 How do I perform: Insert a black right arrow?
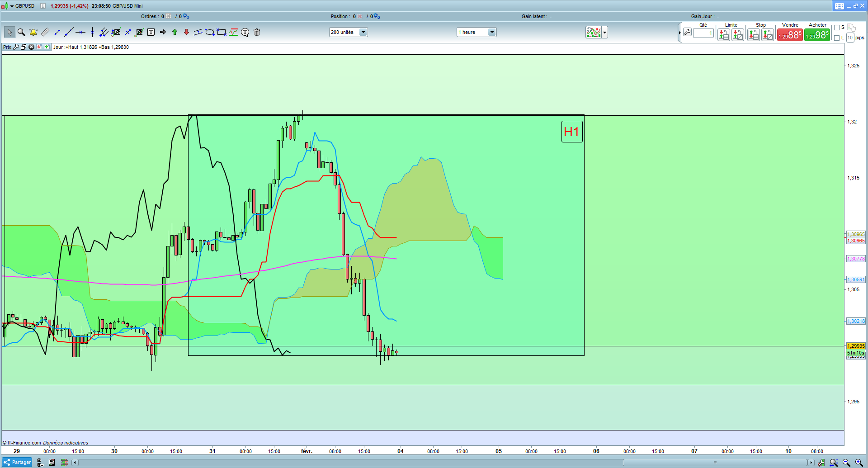(x=163, y=32)
